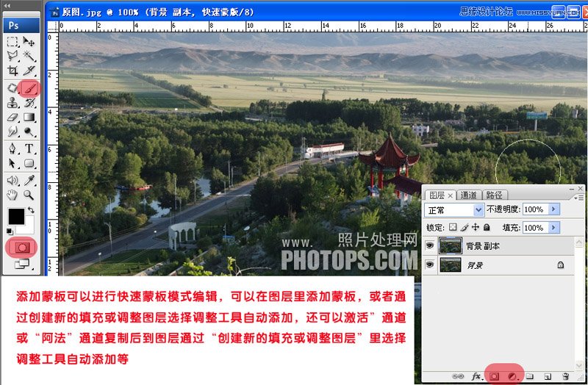Open the 不透明度 slider arrow
588x385 pixels.
pos(554,209)
